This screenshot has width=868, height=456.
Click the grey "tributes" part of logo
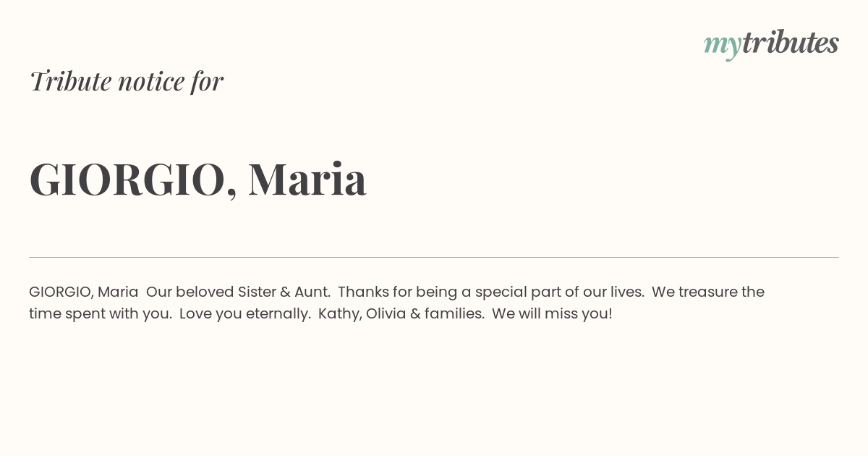[791, 43]
